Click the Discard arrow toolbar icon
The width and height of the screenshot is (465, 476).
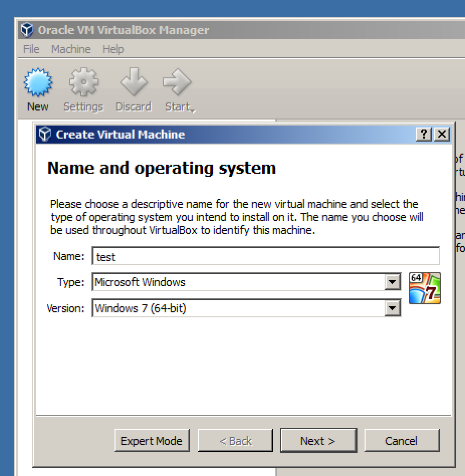tap(134, 82)
